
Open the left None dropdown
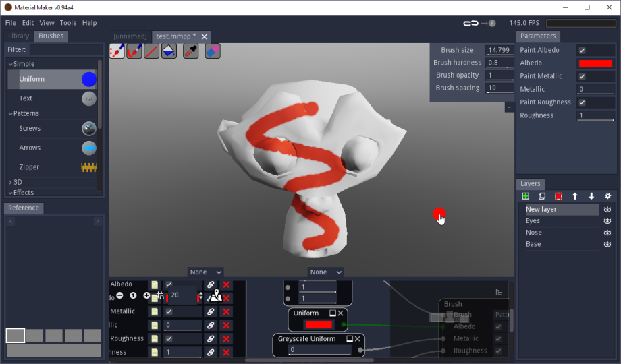pos(205,272)
